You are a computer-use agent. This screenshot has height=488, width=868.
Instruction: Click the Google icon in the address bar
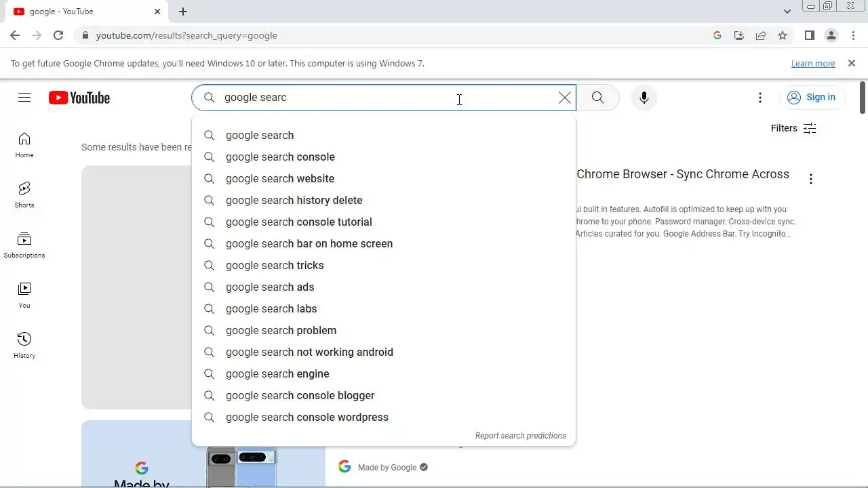pos(717,35)
